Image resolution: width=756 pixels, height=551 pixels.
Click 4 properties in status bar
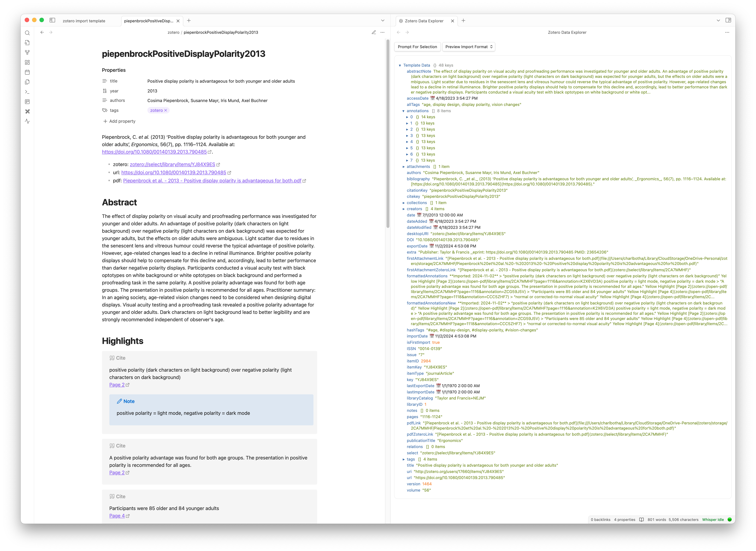[x=624, y=520]
